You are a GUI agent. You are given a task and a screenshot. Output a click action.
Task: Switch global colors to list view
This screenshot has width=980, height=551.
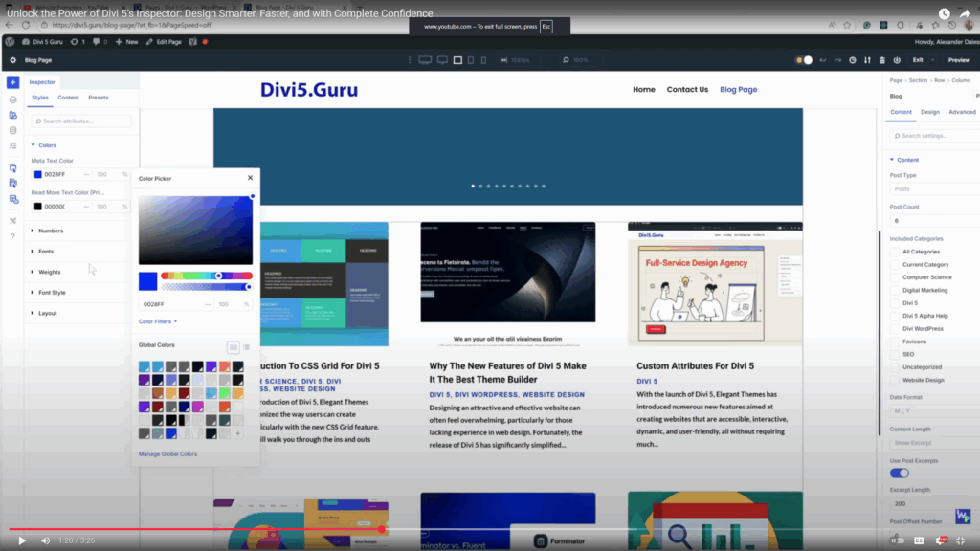(x=246, y=347)
